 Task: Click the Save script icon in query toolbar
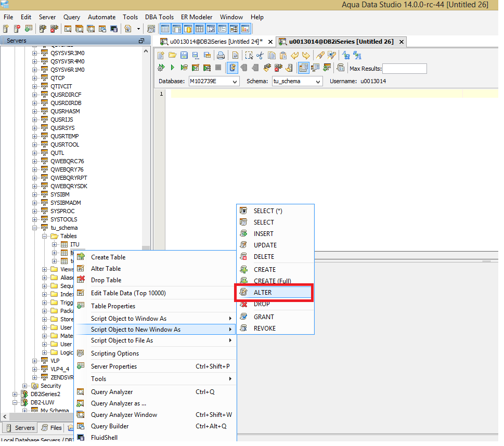pyautogui.click(x=184, y=55)
